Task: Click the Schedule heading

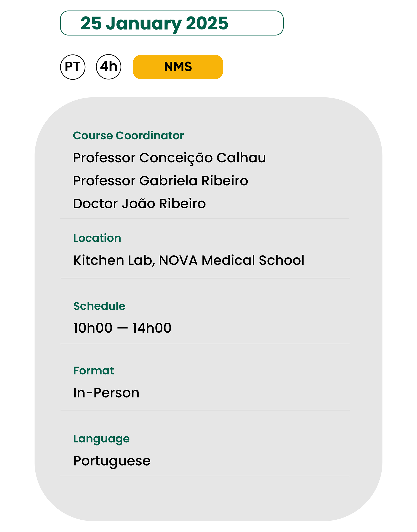Action: point(99,306)
